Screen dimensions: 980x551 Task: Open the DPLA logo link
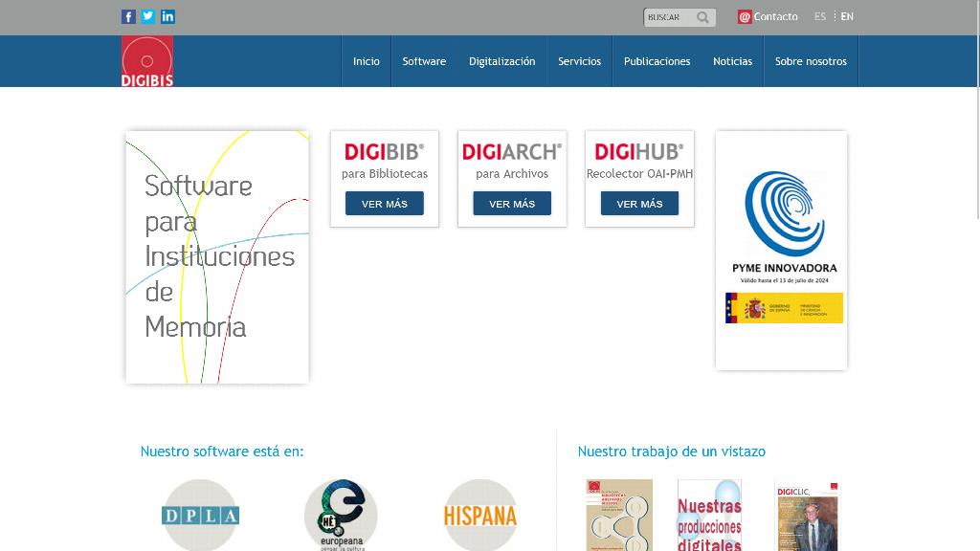[x=200, y=516]
